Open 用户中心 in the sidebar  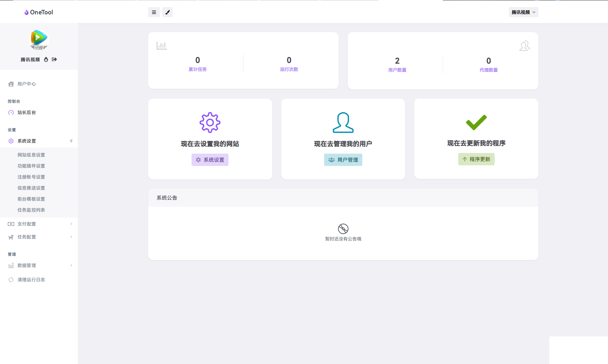tap(39, 84)
